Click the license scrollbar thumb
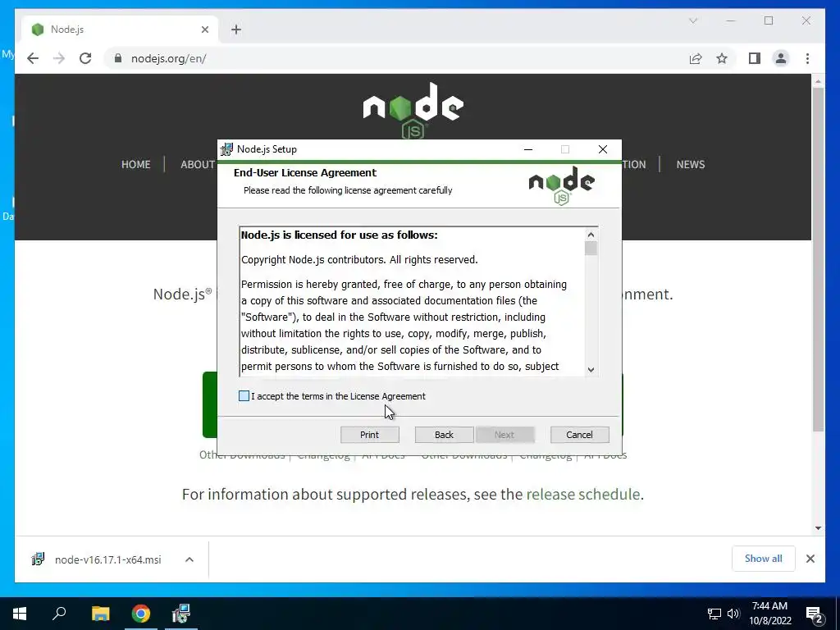The width and height of the screenshot is (840, 630). [x=591, y=249]
